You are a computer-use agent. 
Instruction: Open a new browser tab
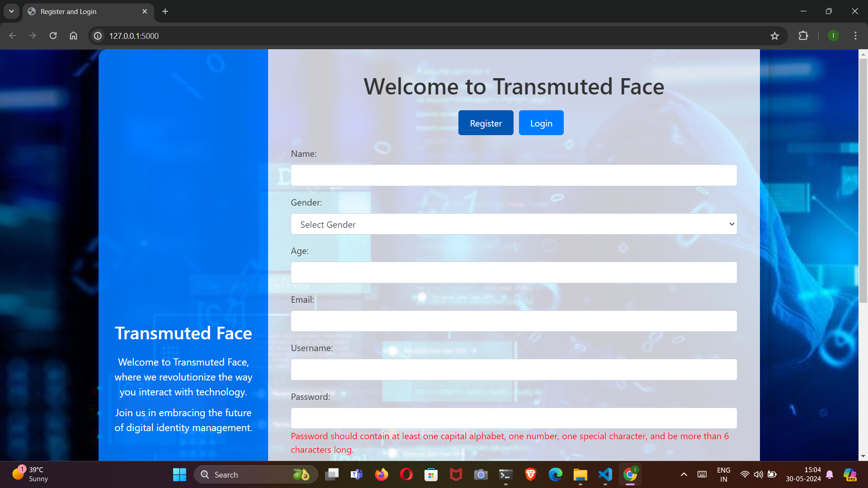pos(165,11)
